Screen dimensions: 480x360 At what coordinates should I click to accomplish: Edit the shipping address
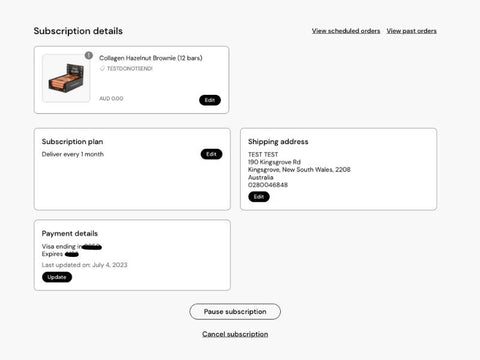(259, 197)
